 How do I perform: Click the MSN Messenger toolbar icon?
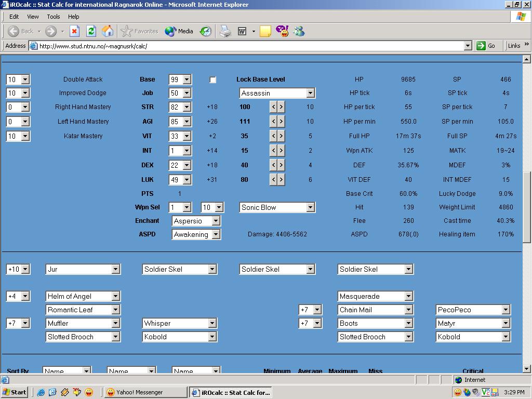point(299,31)
